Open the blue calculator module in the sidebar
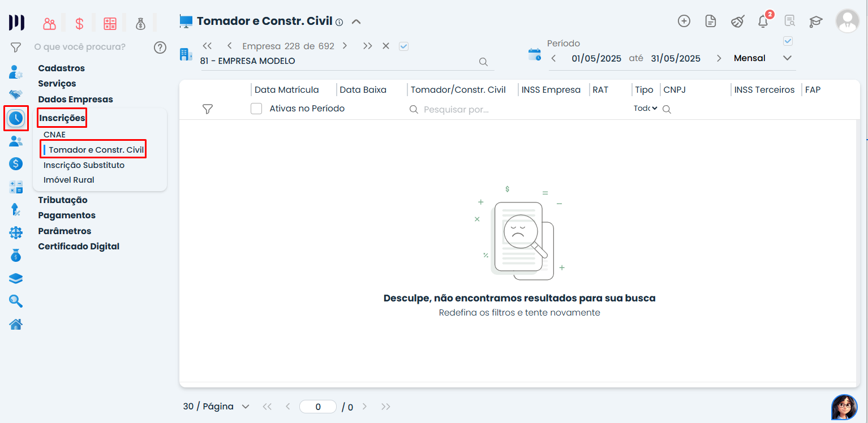This screenshot has width=868, height=423. 16,187
